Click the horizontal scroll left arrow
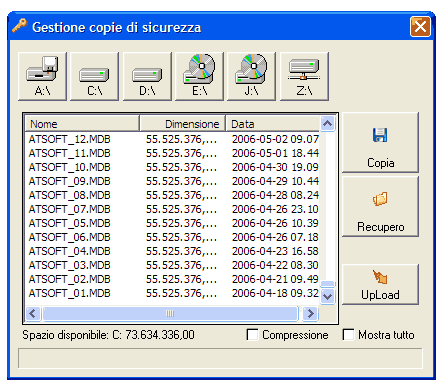The image size is (447, 389). click(33, 314)
